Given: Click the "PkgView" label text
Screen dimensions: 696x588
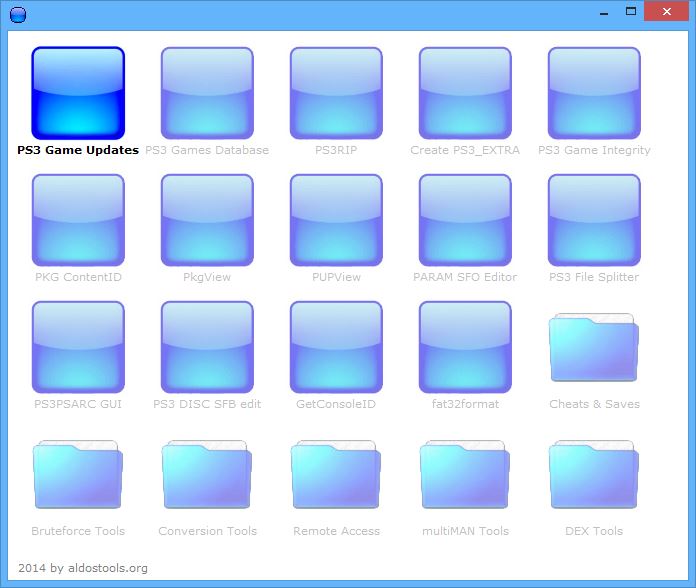Looking at the screenshot, I should pos(207,277).
